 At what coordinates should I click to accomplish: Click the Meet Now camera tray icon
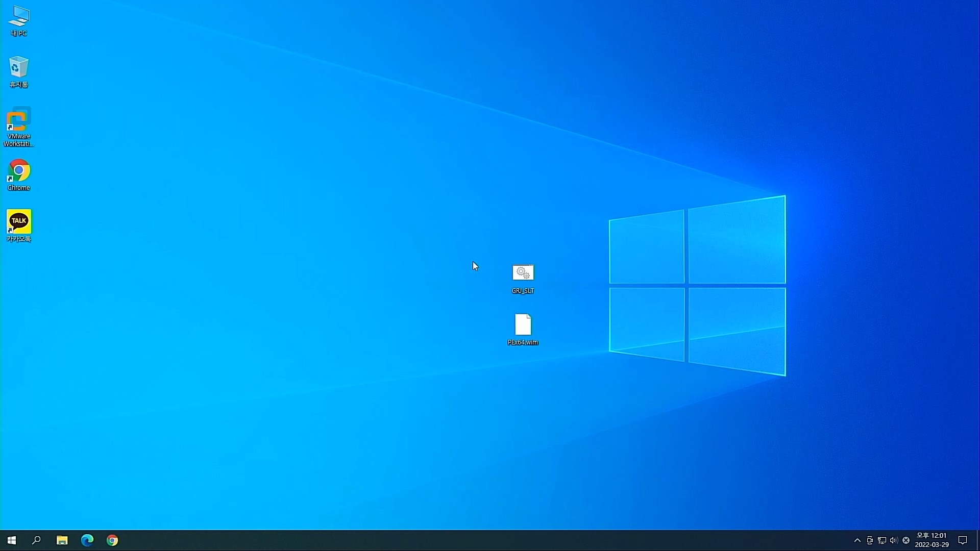tap(870, 540)
